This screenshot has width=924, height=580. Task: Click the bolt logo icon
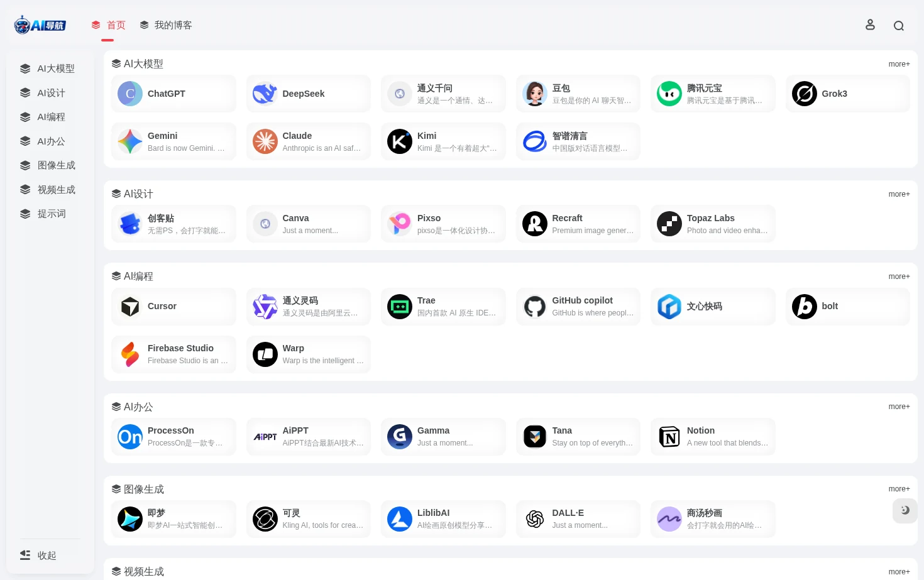point(805,307)
